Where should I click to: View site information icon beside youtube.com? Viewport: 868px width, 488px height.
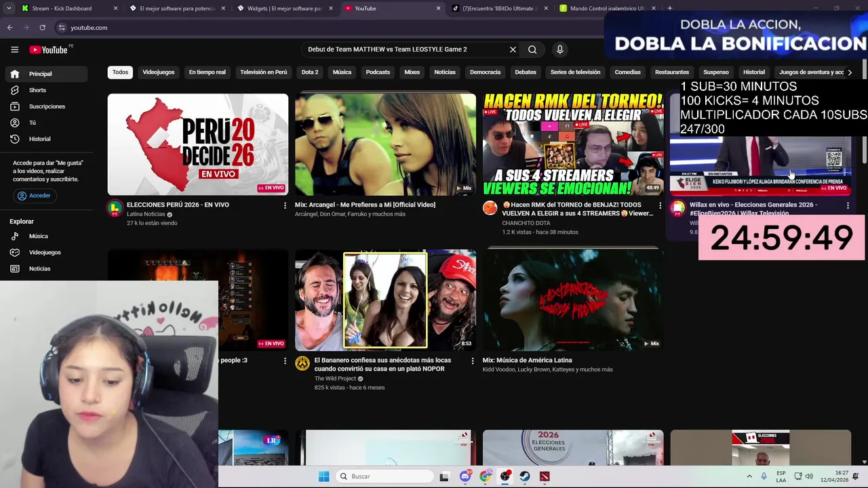62,28
